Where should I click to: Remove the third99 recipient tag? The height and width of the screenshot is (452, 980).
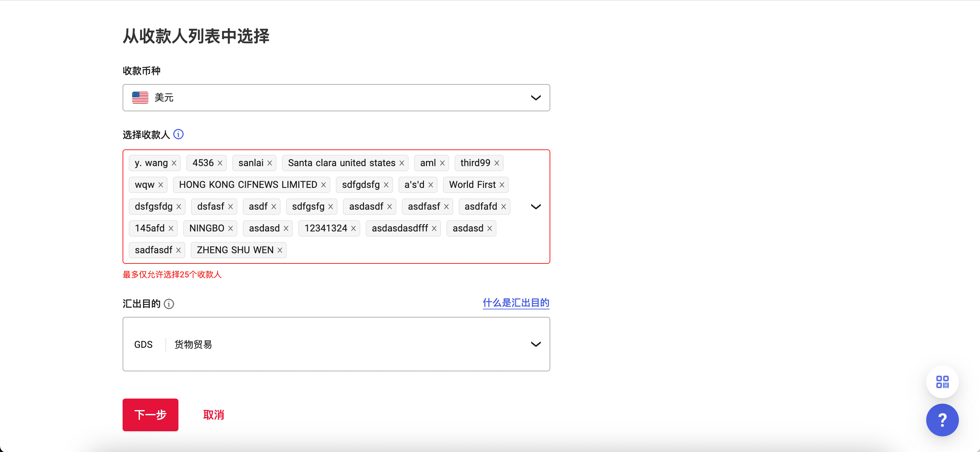(x=497, y=163)
